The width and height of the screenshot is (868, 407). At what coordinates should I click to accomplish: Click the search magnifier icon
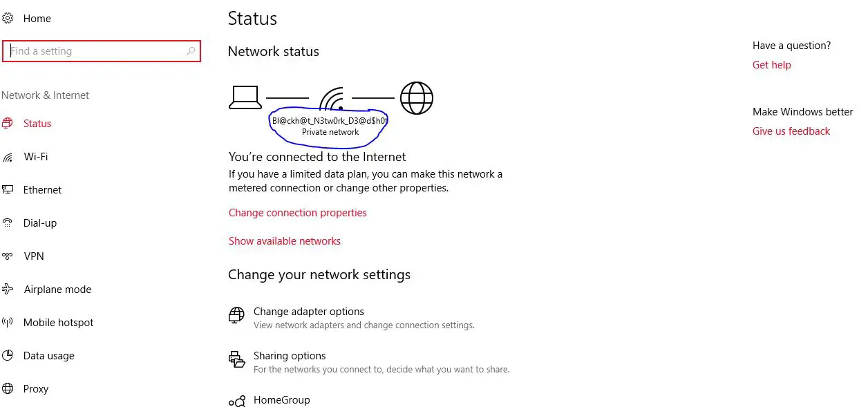[191, 51]
